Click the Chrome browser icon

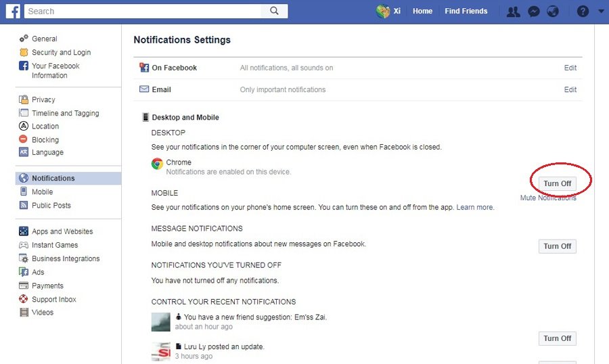click(157, 163)
